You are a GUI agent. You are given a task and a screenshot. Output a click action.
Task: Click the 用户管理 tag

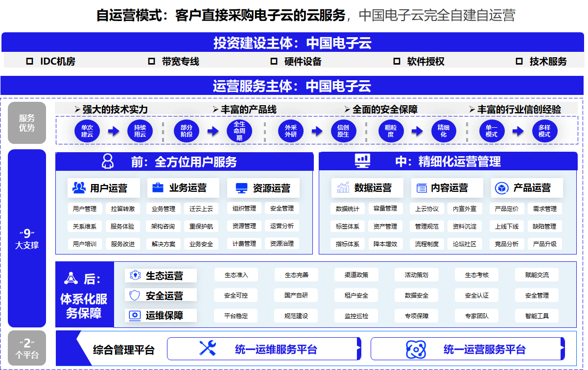[x=85, y=209]
